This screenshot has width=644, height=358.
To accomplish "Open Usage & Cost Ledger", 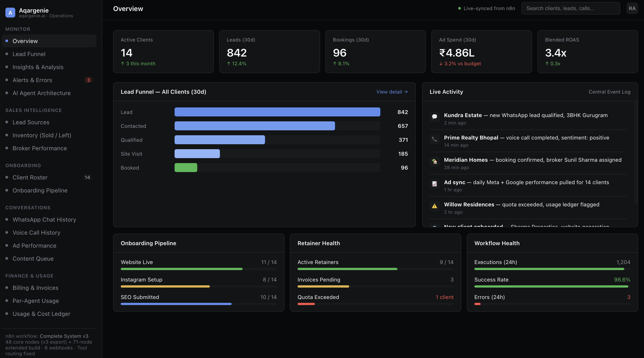I will [49, 314].
